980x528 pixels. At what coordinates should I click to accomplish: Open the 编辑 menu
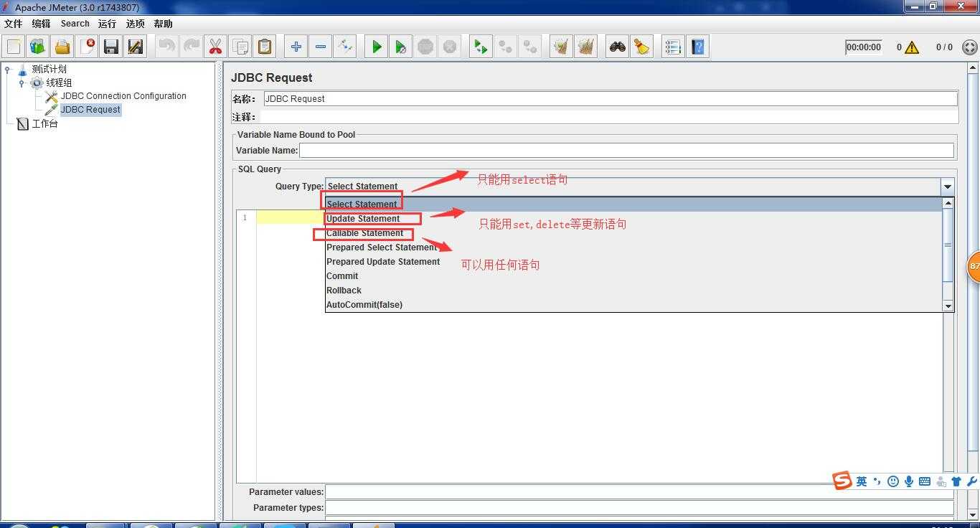(41, 24)
